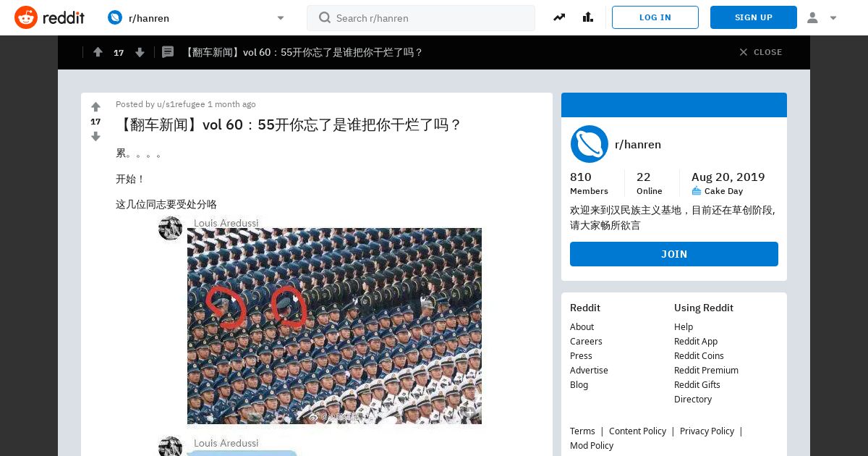The height and width of the screenshot is (456, 868).
Task: Click the LOG IN button
Action: 655,17
